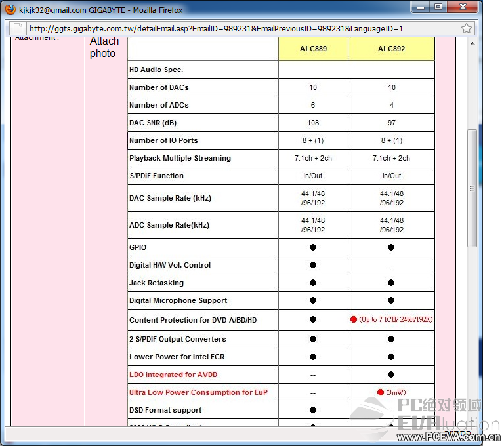Click the ALC889 column header
The image size is (504, 446).
(x=313, y=49)
